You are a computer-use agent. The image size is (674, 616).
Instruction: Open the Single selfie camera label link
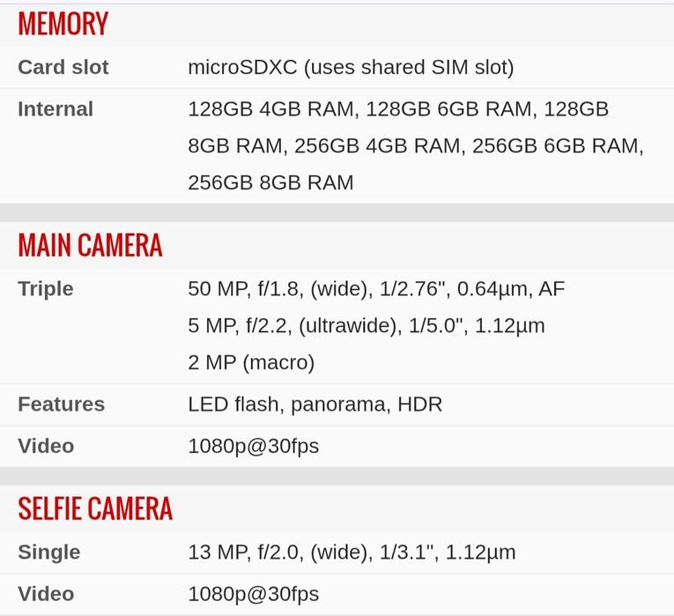click(x=48, y=553)
